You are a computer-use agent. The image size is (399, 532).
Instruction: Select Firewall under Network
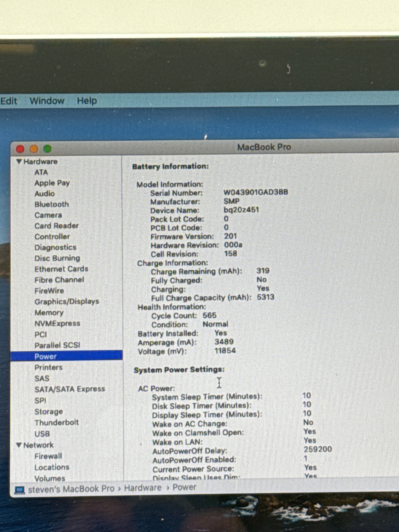(48, 456)
